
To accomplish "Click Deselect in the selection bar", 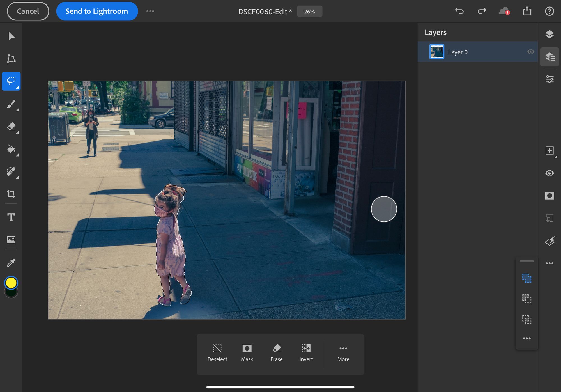I will [x=217, y=353].
